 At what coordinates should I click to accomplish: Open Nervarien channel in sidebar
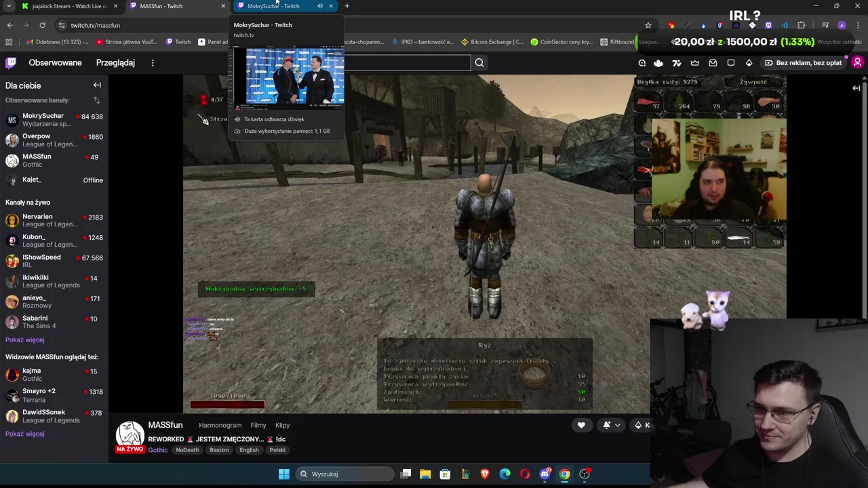coord(54,220)
